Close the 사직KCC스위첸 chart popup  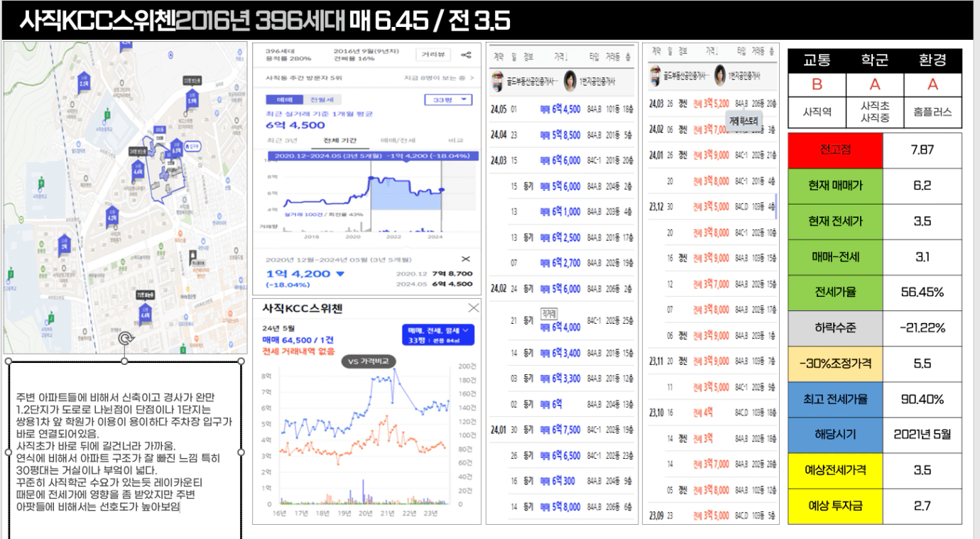pyautogui.click(x=474, y=307)
